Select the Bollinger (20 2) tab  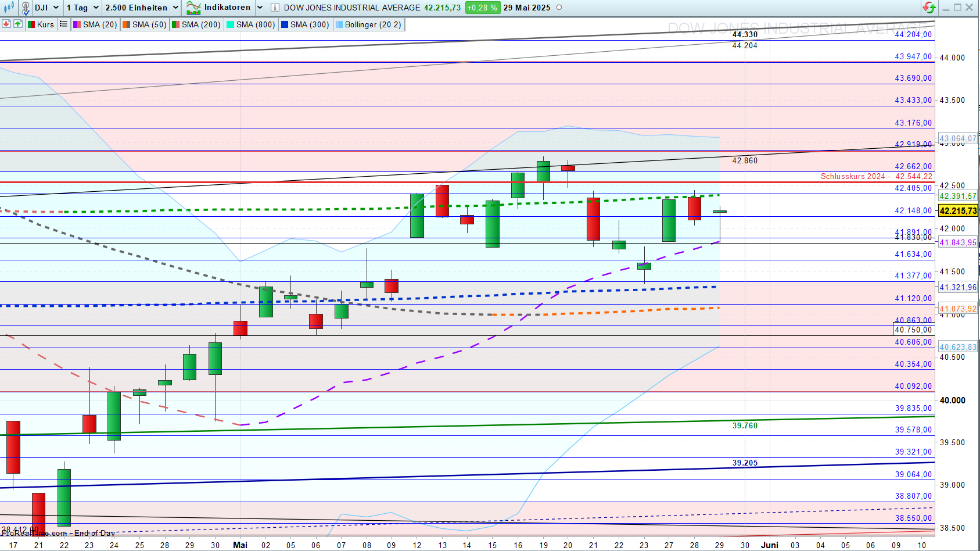point(368,24)
